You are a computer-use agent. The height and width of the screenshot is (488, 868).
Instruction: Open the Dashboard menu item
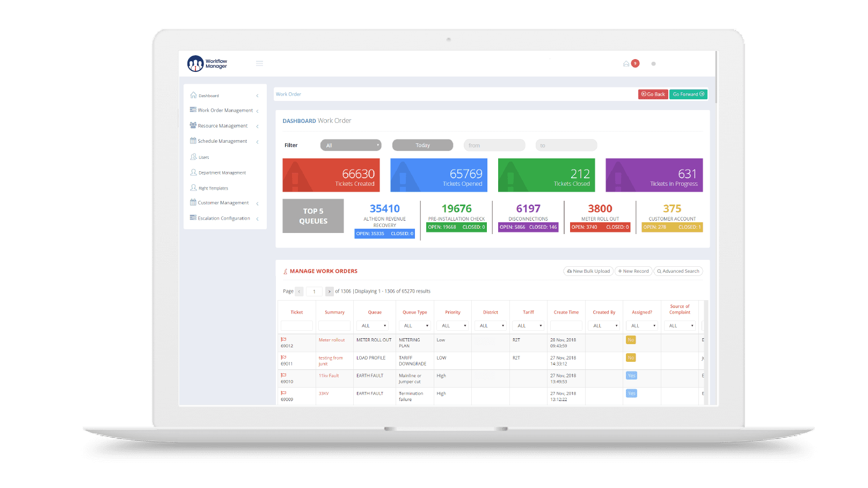point(209,96)
